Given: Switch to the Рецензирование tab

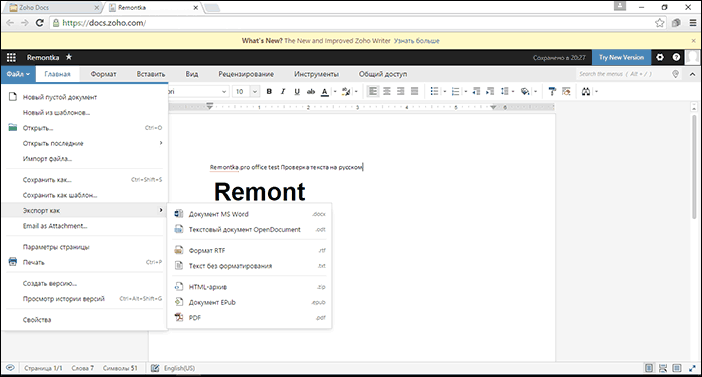Looking at the screenshot, I should pyautogui.click(x=246, y=74).
